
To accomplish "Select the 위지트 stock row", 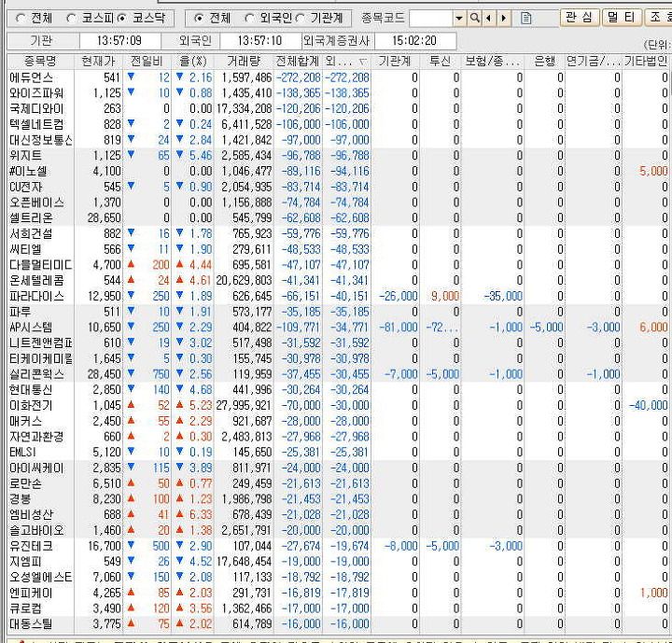I will tap(339, 156).
